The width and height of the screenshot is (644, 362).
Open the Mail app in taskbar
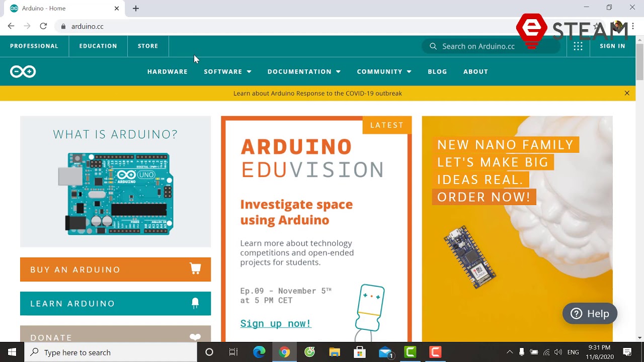(x=385, y=352)
